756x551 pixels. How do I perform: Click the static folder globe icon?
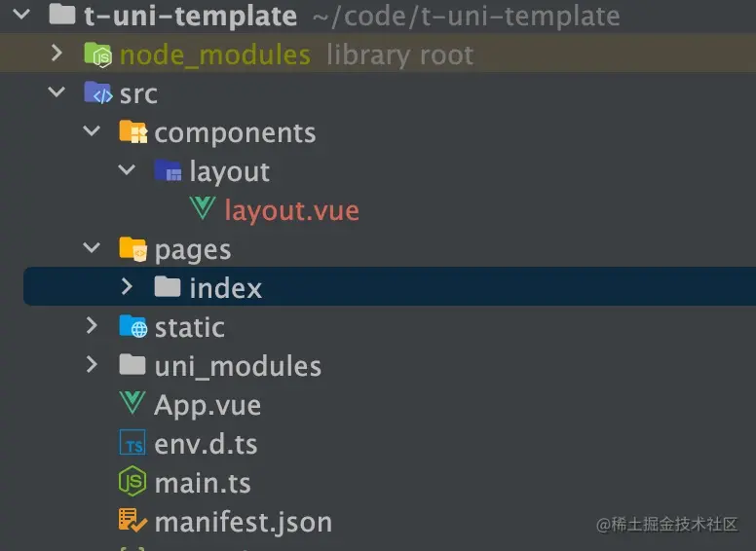[132, 327]
